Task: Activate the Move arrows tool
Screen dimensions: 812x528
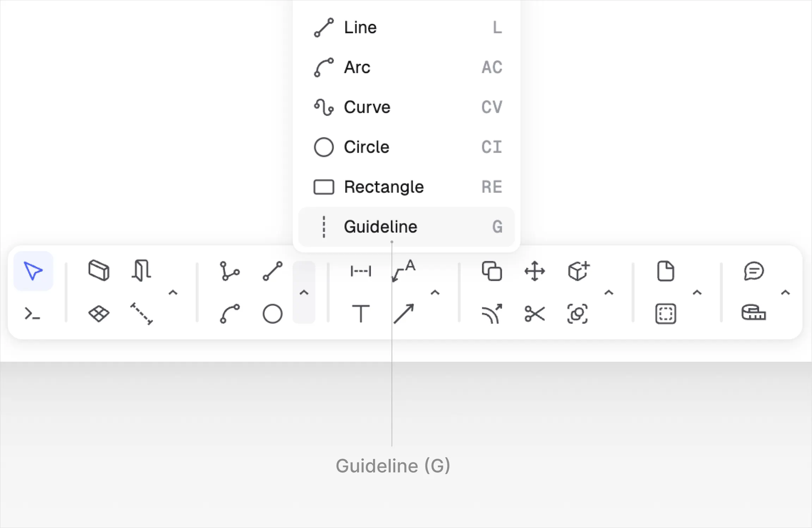Action: pyautogui.click(x=535, y=271)
